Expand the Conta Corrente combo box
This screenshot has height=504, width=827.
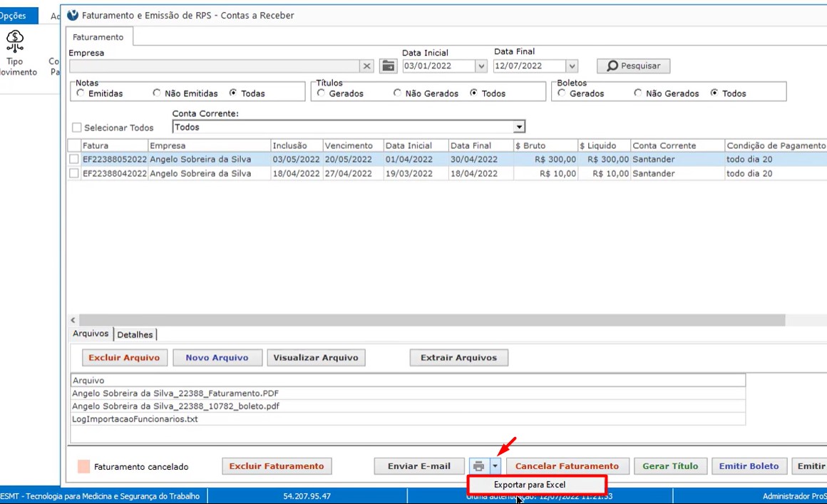coord(520,127)
